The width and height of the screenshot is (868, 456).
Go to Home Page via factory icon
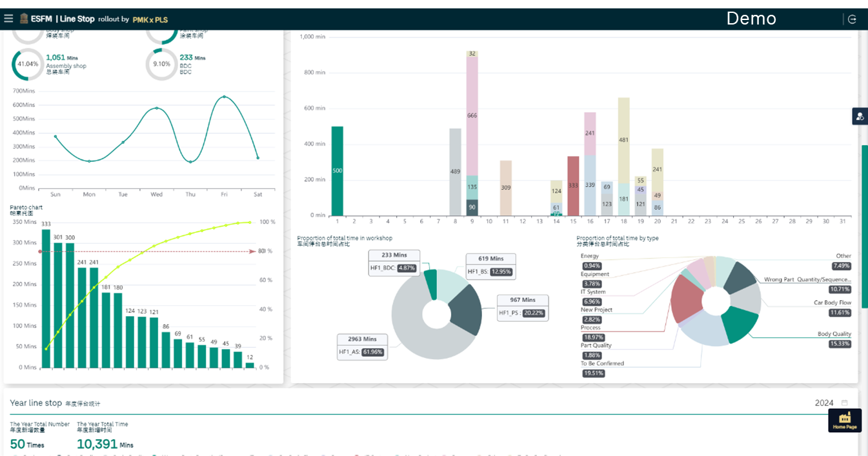pyautogui.click(x=845, y=421)
